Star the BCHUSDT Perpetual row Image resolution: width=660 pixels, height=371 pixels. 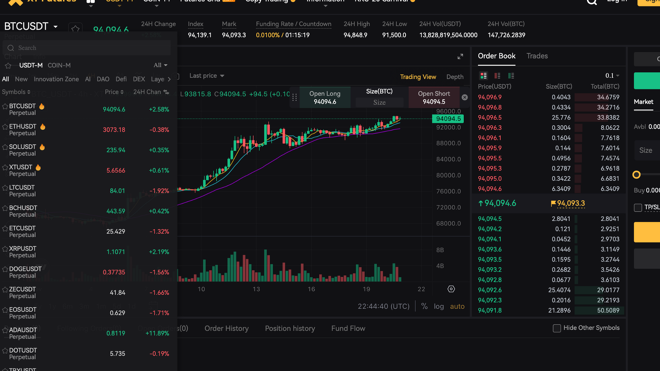click(5, 208)
